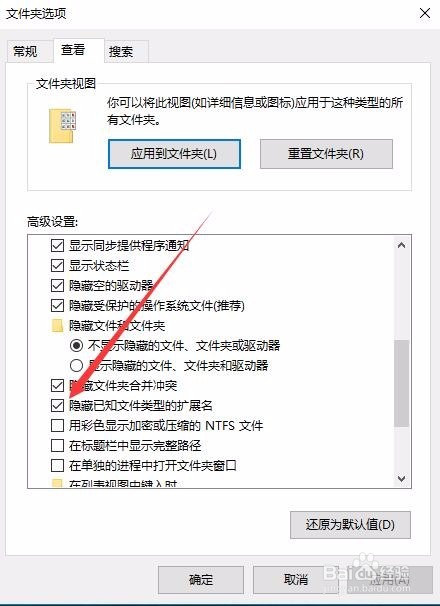Confirm with the 确定 button
Image resolution: width=440 pixels, height=606 pixels.
(201, 580)
